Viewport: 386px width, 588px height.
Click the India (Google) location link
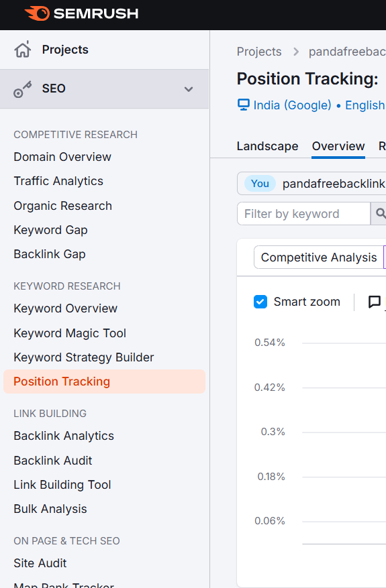click(x=292, y=105)
